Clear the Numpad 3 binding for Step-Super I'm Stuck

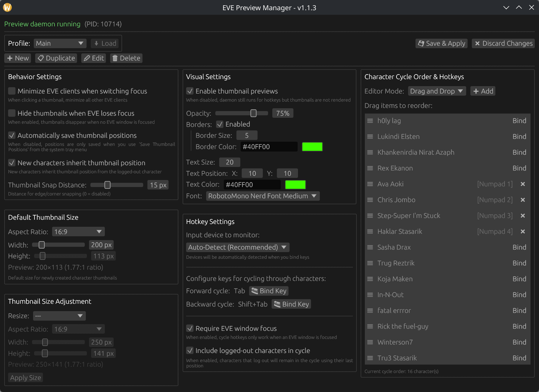(x=523, y=216)
